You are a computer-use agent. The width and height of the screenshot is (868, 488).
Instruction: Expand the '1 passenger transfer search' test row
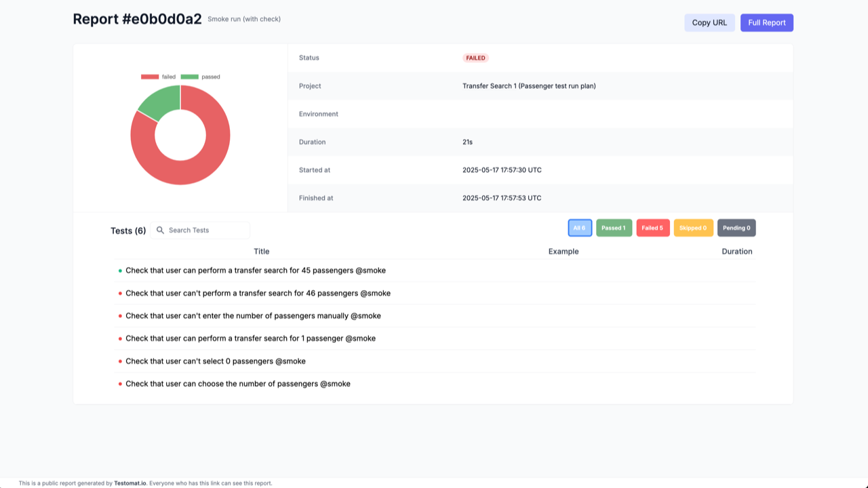[x=250, y=338]
